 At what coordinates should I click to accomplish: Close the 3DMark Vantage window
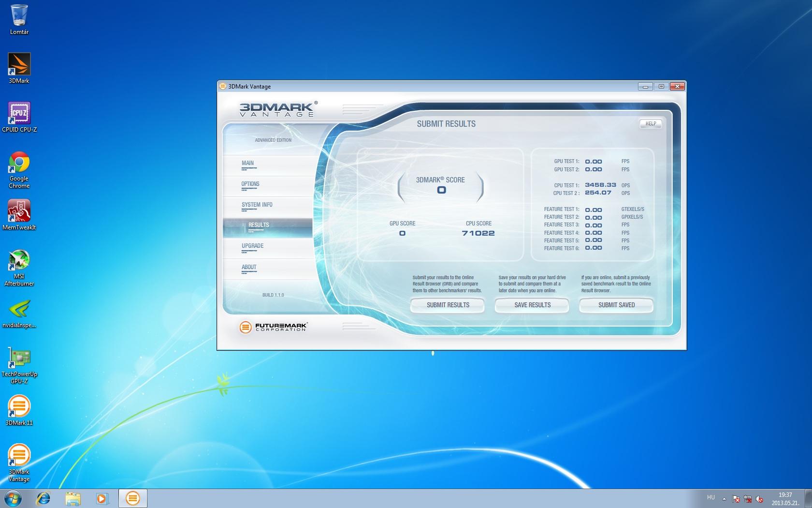[x=677, y=87]
